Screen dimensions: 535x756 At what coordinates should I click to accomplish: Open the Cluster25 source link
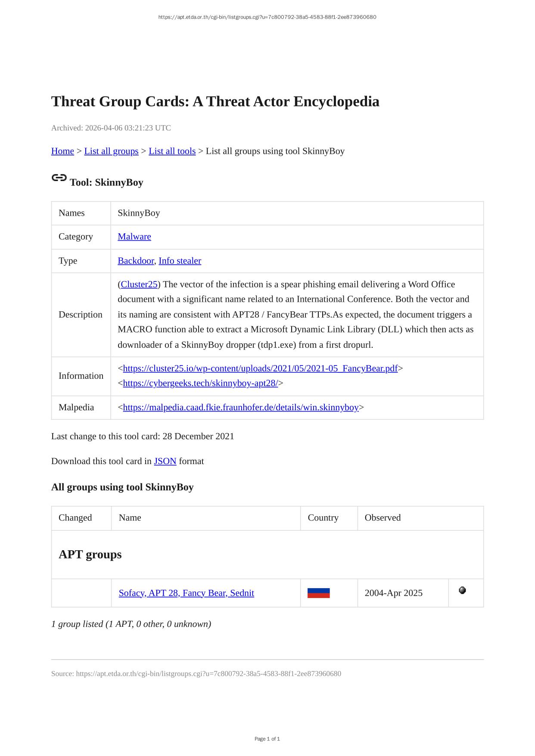pyautogui.click(x=139, y=284)
